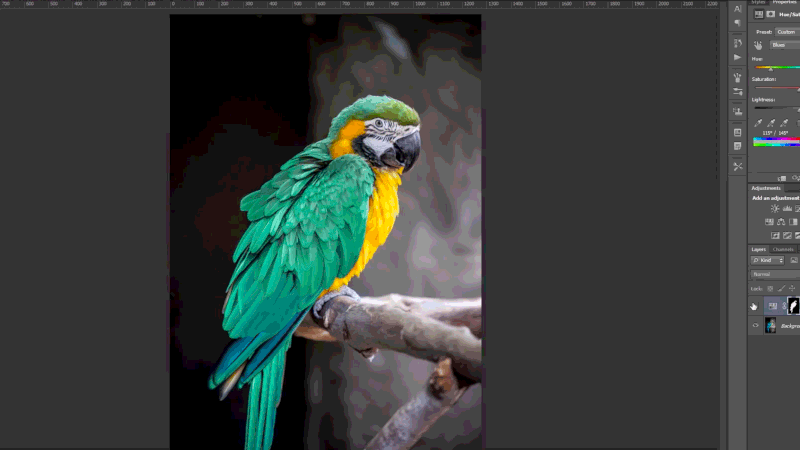Viewport: 800px width, 450px height.
Task: Toggle lock position (move icon)
Action: [792, 289]
